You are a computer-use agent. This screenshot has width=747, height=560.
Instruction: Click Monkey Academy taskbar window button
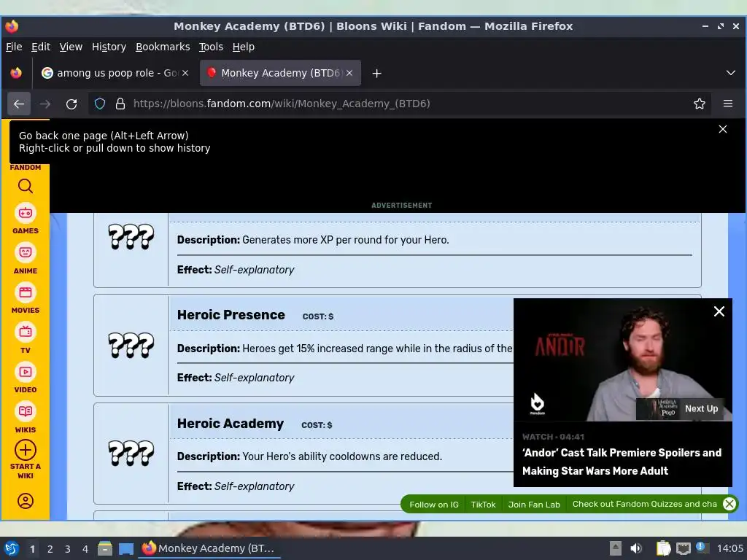tap(209, 548)
